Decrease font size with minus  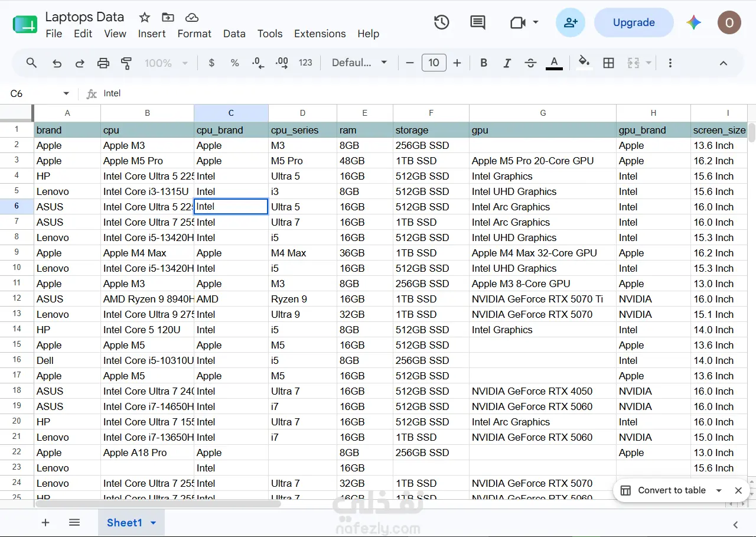(x=410, y=63)
